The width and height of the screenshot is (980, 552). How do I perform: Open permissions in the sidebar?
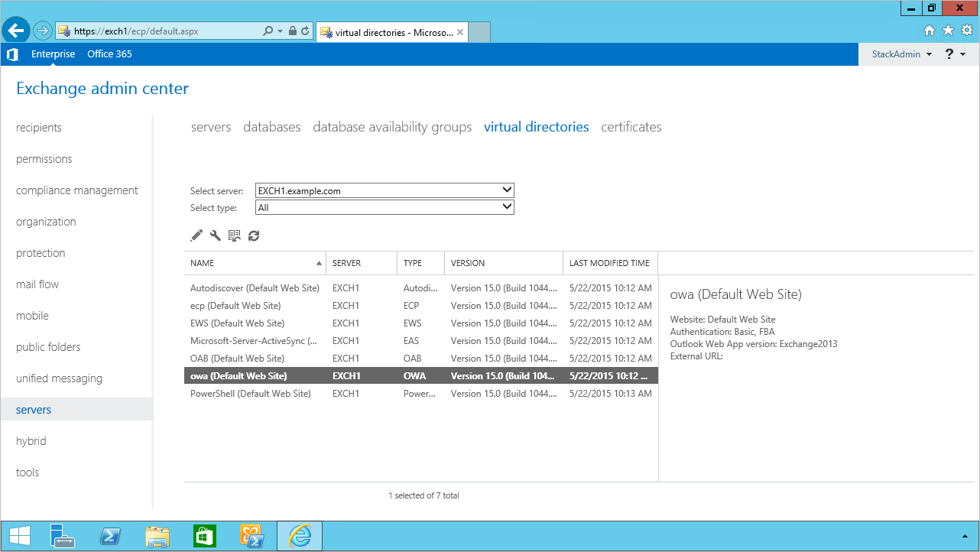click(x=44, y=159)
